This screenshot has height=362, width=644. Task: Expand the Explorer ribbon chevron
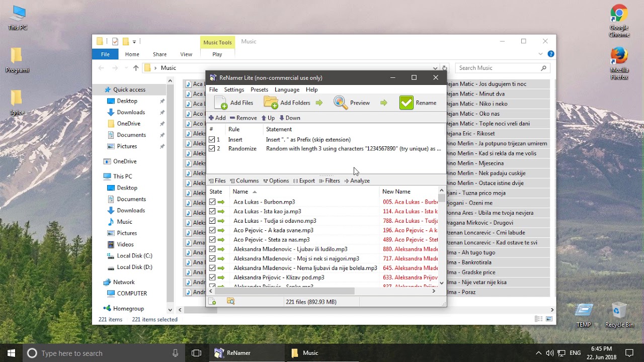pos(541,54)
